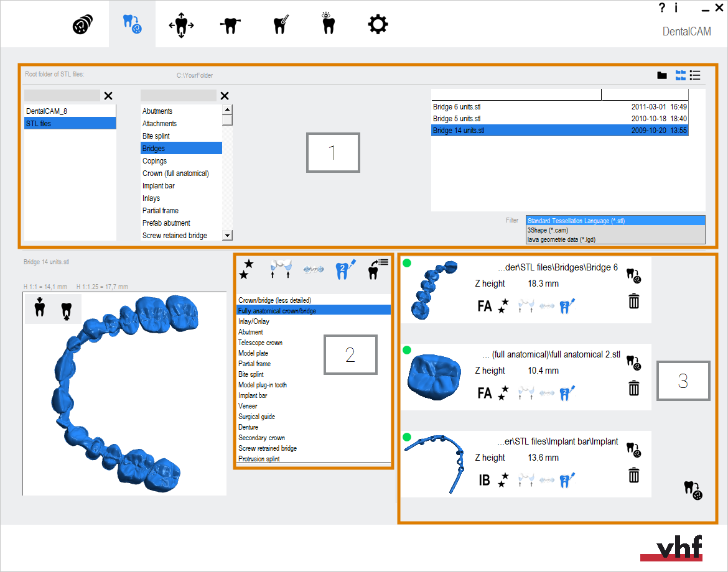
Task: Click tooth with down arrow in preview
Action: point(40,307)
